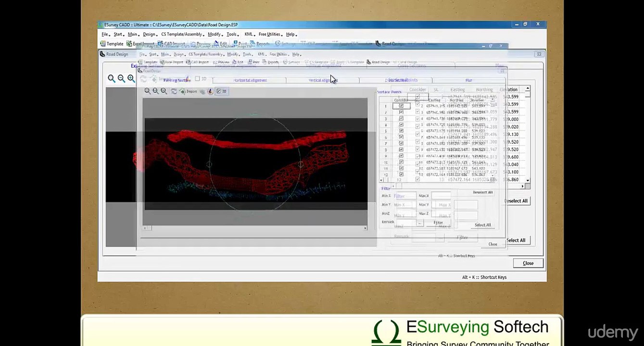Viewport: 644px width, 346px height.
Task: Expand the CS Template/Assembly menu
Action: coord(182,35)
